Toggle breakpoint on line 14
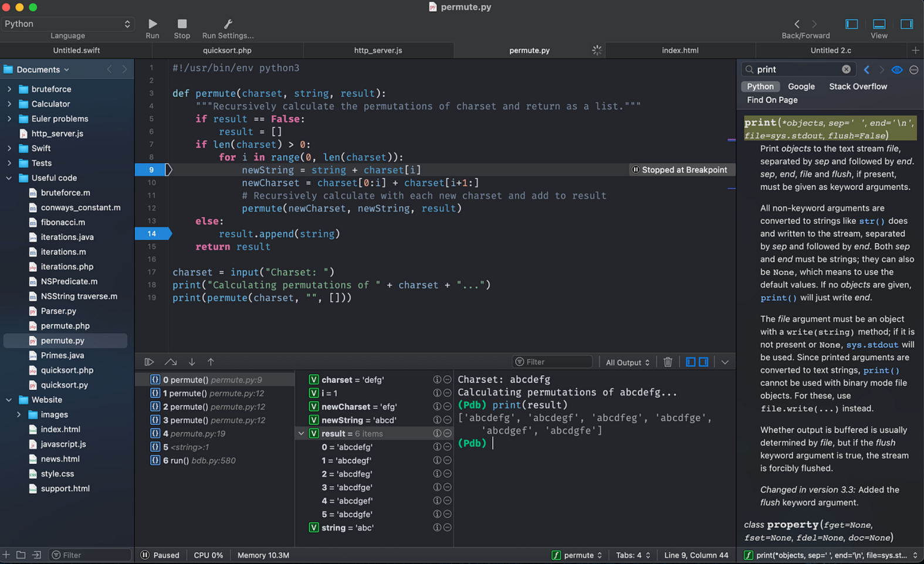Screen dimensions: 924x564 [151, 234]
